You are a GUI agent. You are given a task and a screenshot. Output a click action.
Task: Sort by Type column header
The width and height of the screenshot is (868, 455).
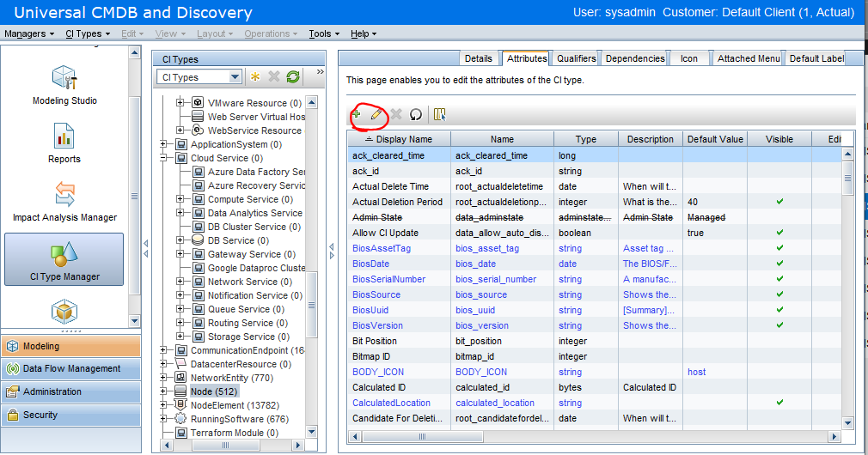pyautogui.click(x=585, y=139)
